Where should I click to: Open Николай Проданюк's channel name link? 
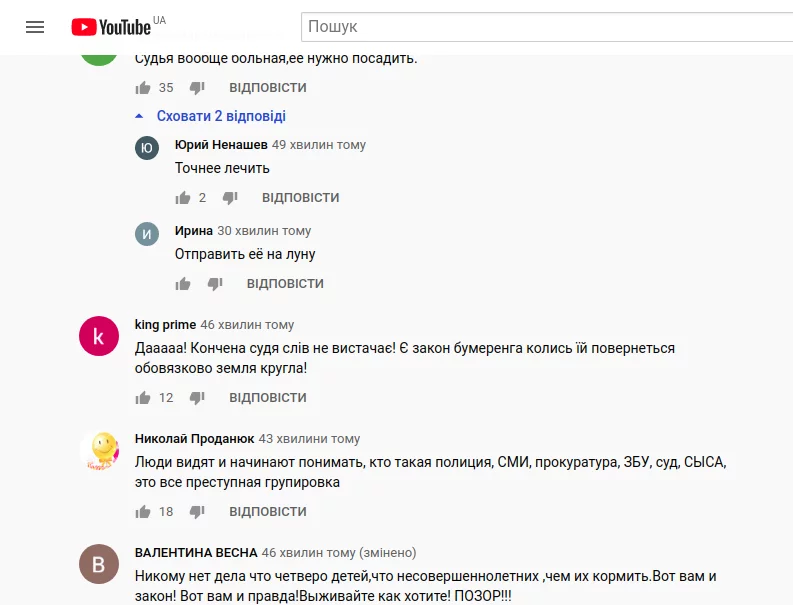point(194,439)
